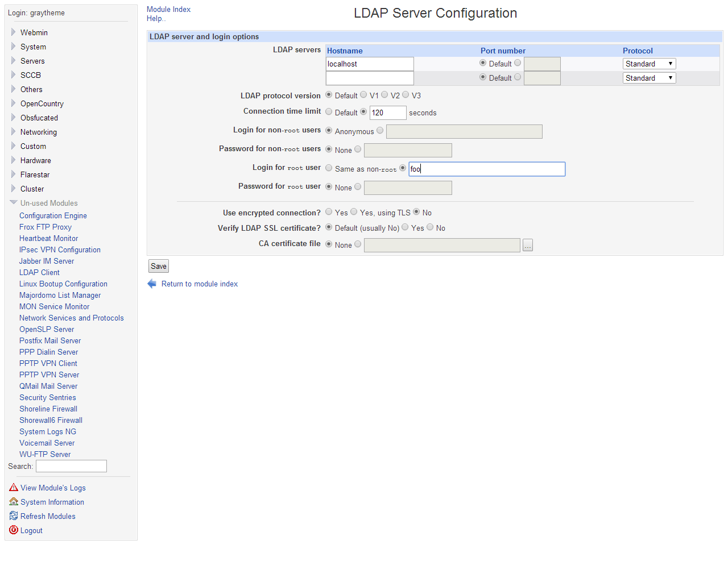
Task: Open the LDAP Client module
Action: coord(39,272)
